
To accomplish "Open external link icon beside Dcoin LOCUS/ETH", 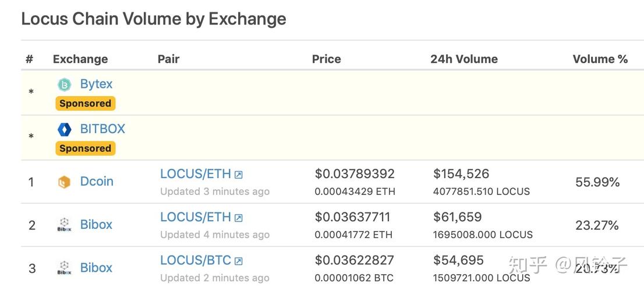I will tap(238, 175).
